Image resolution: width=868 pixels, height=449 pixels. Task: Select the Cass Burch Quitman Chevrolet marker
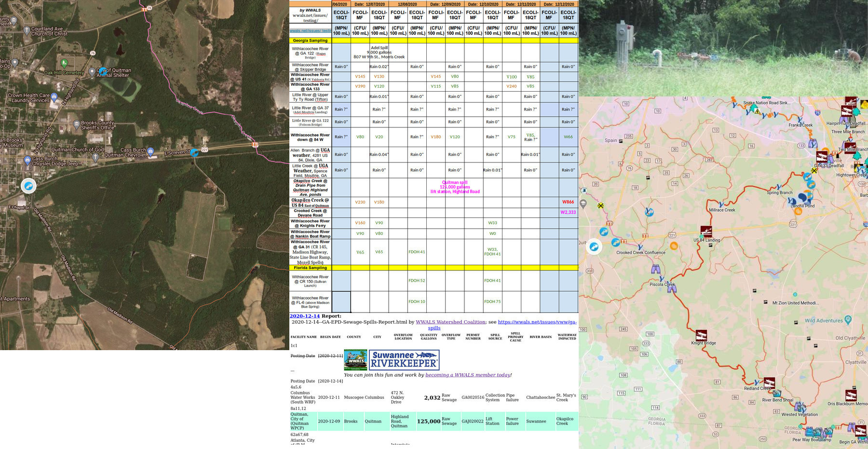(x=150, y=151)
